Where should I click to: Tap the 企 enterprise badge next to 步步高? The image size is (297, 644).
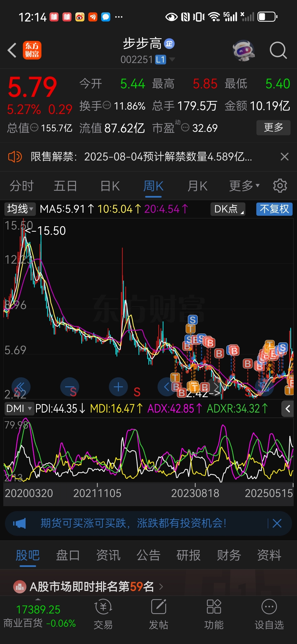coord(169,44)
